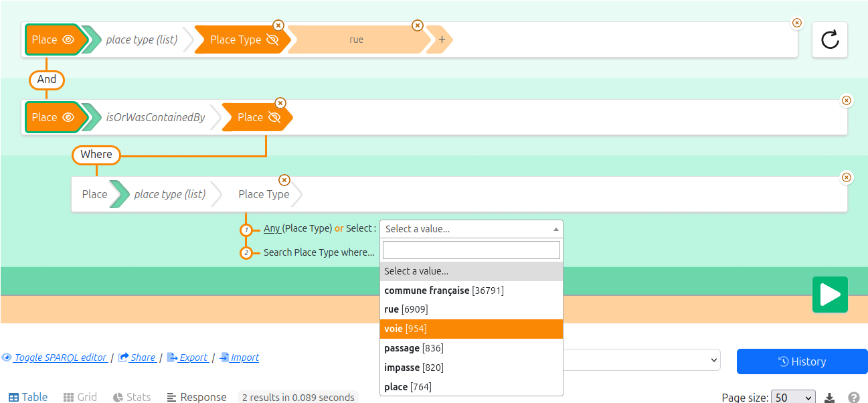The image size is (868, 403).
Task: Click the nested white 'Place' subject label
Action: point(94,194)
